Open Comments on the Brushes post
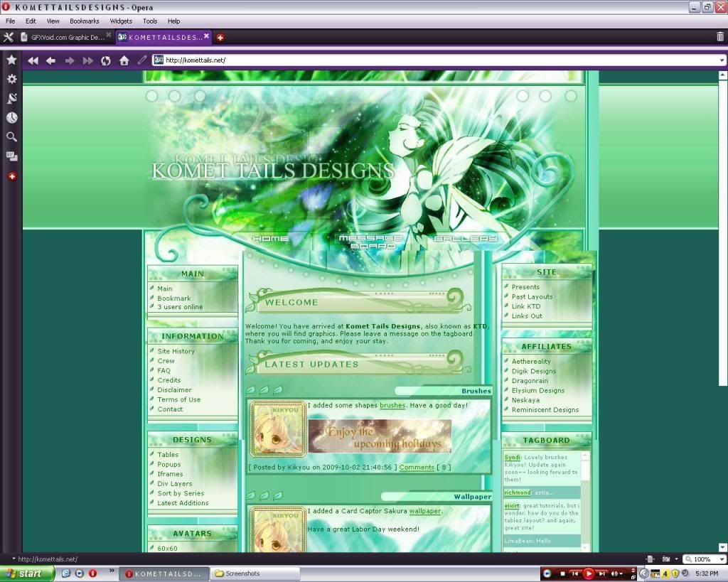The width and height of the screenshot is (728, 582). pyautogui.click(x=417, y=468)
